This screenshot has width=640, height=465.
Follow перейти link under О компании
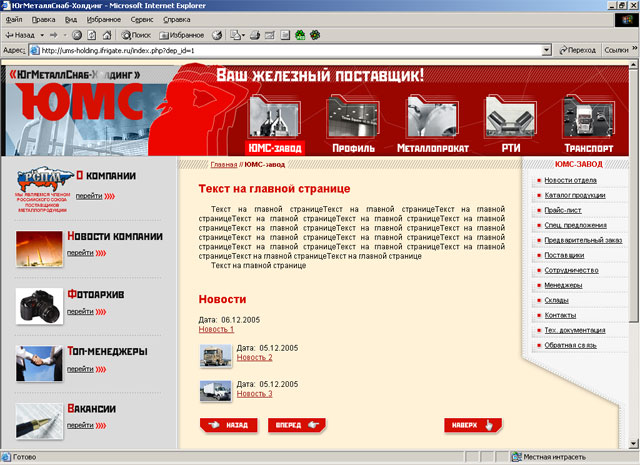pyautogui.click(x=89, y=196)
